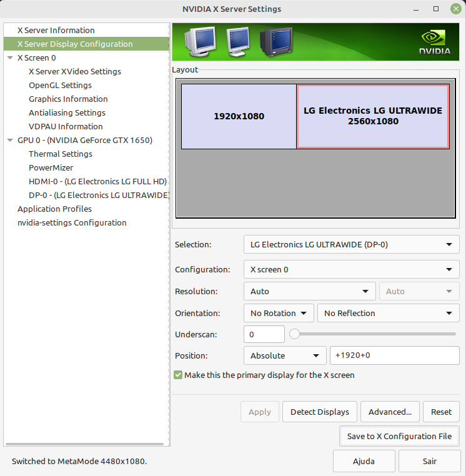Click the Underscan slider handle
466x476 pixels.
point(294,334)
